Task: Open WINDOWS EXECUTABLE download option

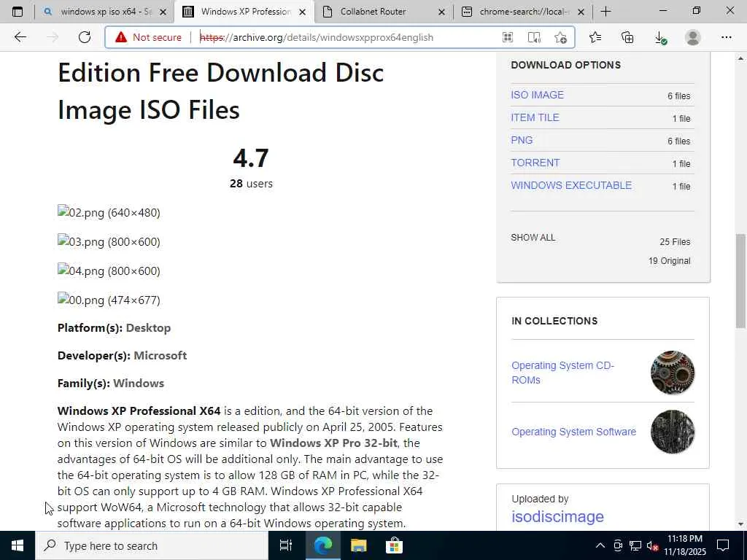Action: tap(570, 185)
